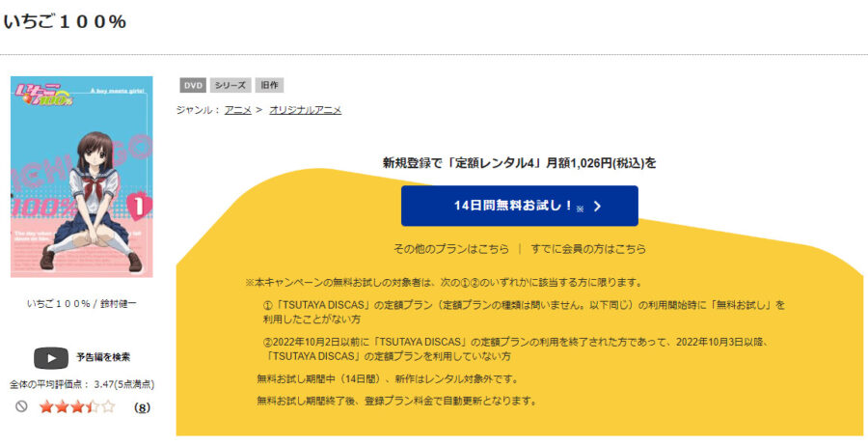Click the 旧作 tag badge
This screenshot has width=868, height=445.
click(269, 85)
